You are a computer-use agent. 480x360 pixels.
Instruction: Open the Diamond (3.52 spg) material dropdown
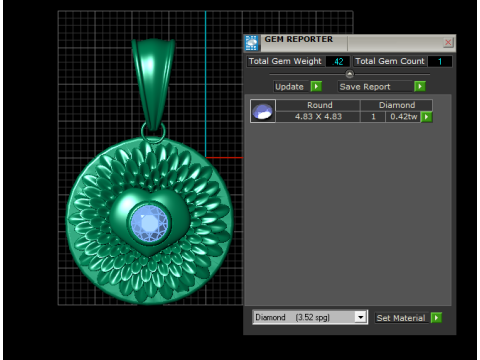360,317
